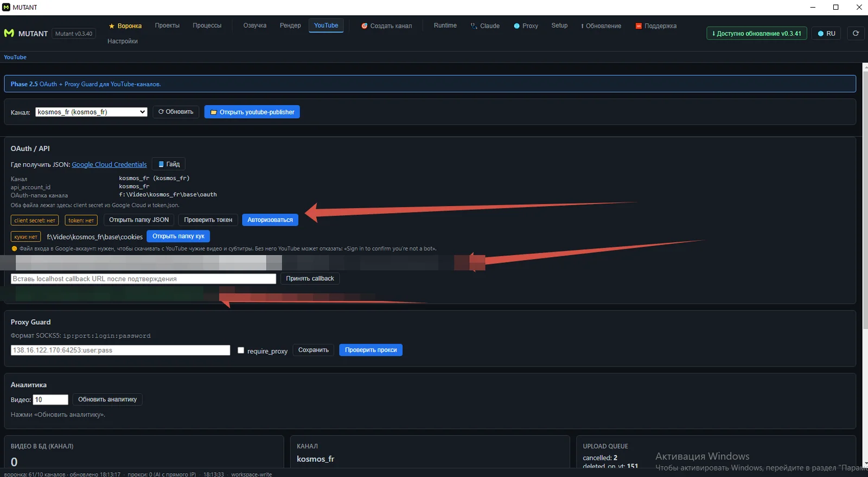Viewport: 868px width, 477px height.
Task: Open the Создать канал tab
Action: (387, 26)
